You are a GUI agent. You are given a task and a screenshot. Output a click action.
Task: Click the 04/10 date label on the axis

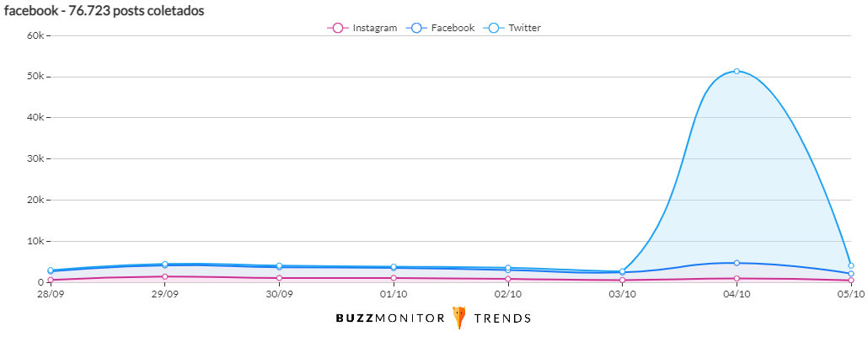pos(737,294)
